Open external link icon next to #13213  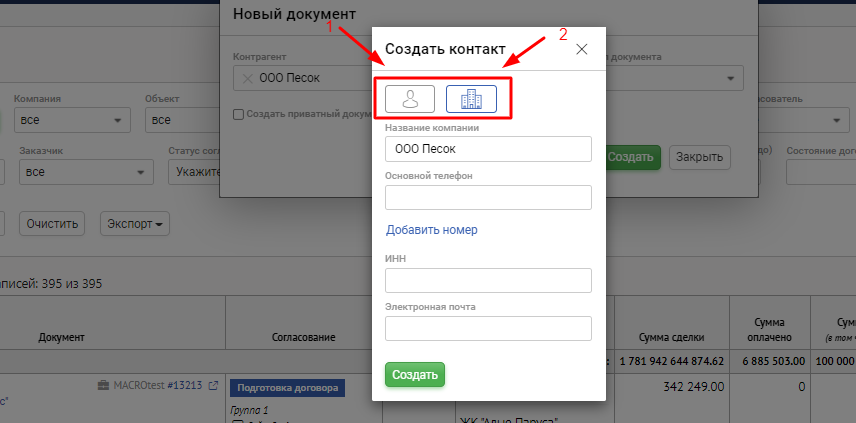click(212, 386)
